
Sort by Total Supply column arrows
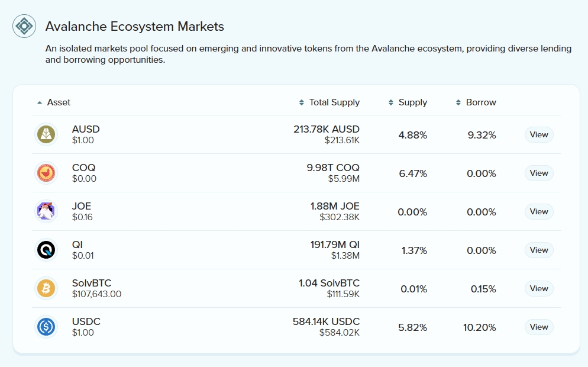302,102
